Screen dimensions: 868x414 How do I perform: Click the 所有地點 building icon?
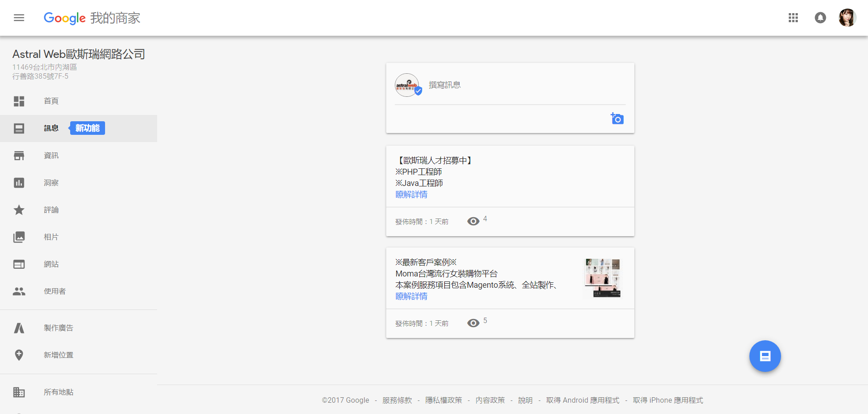[x=19, y=392]
